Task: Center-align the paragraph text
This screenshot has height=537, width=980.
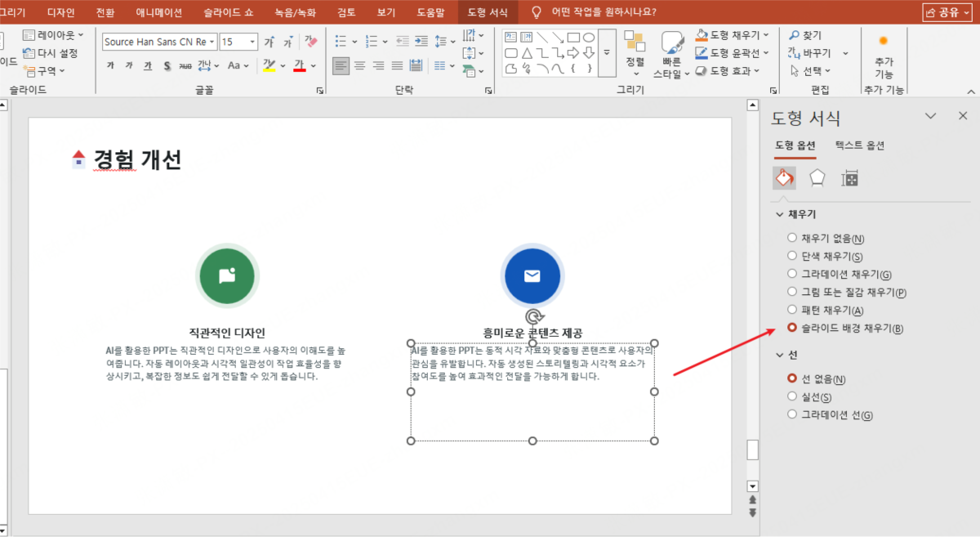Action: click(359, 65)
